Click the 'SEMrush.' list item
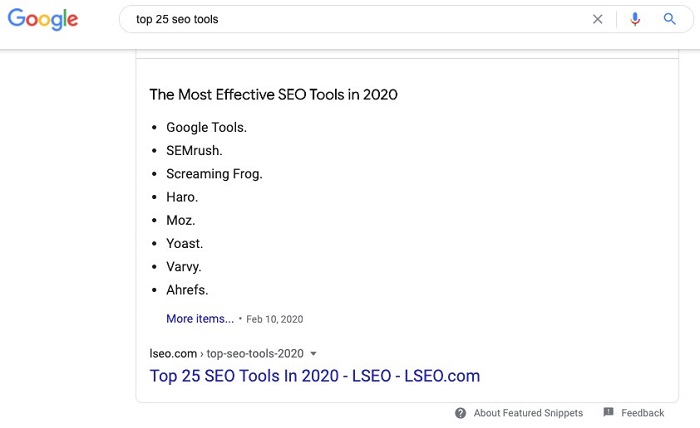Image resolution: width=700 pixels, height=428 pixels. 194,151
